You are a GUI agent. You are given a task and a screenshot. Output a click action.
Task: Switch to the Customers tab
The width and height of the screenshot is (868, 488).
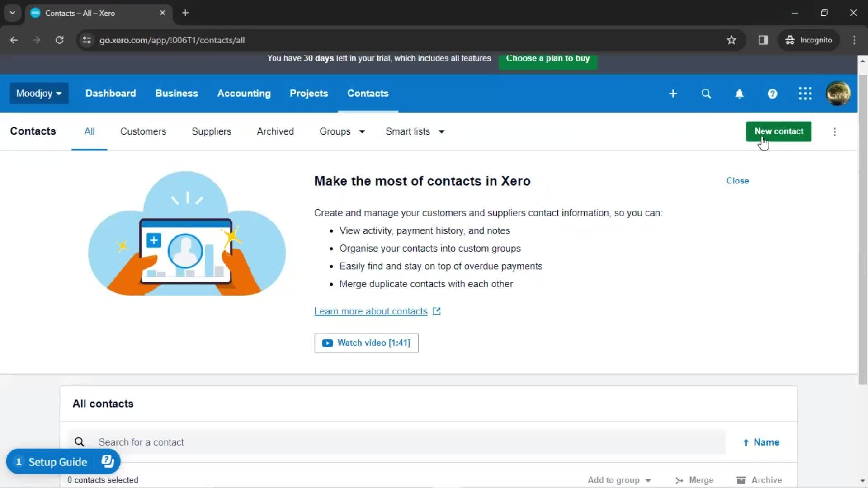coord(143,131)
